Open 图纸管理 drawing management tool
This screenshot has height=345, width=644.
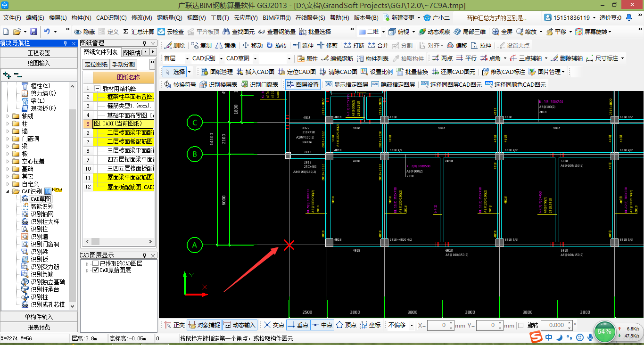click(x=216, y=72)
